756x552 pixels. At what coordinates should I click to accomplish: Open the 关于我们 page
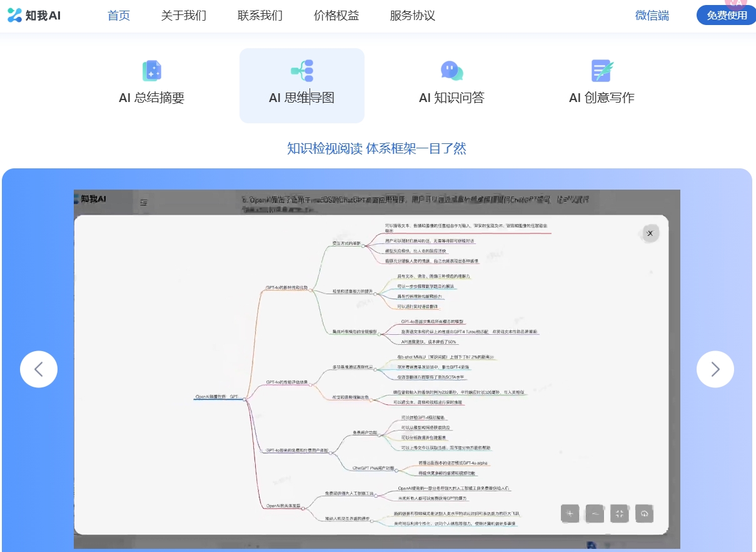(x=183, y=16)
